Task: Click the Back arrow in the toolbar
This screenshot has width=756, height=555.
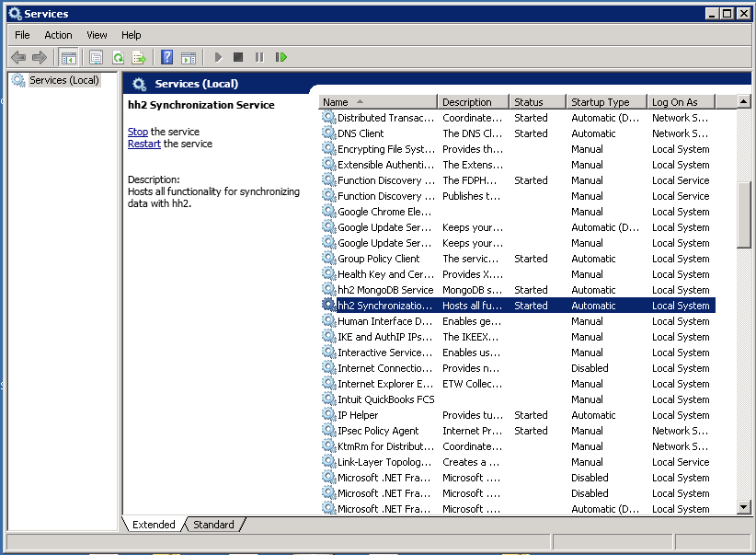Action: (18, 57)
